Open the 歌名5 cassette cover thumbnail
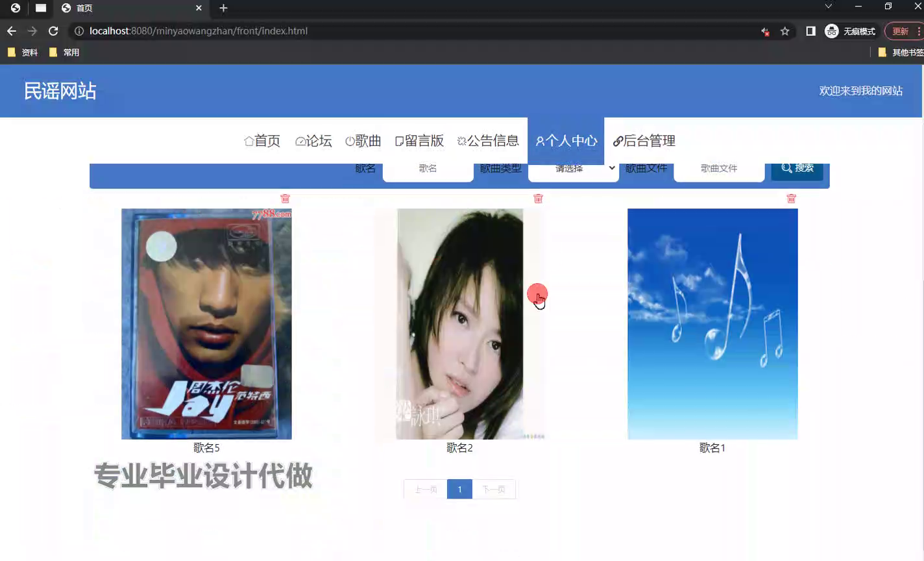This screenshot has width=924, height=561. (x=206, y=324)
